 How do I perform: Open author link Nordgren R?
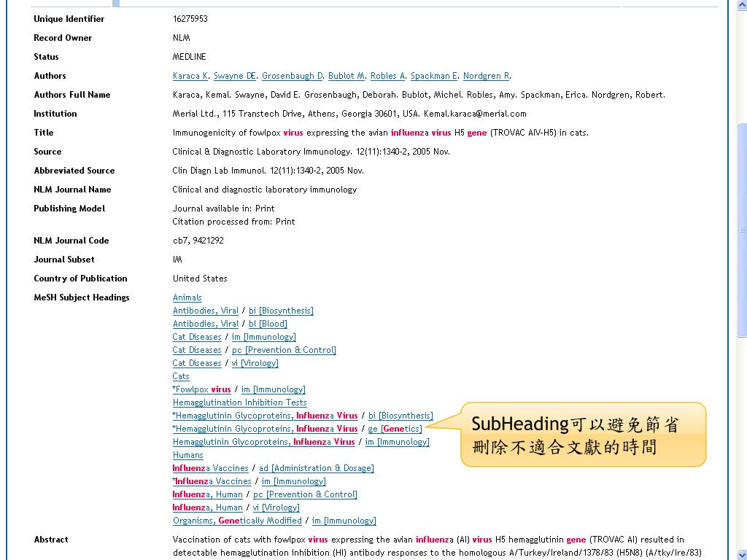click(487, 76)
